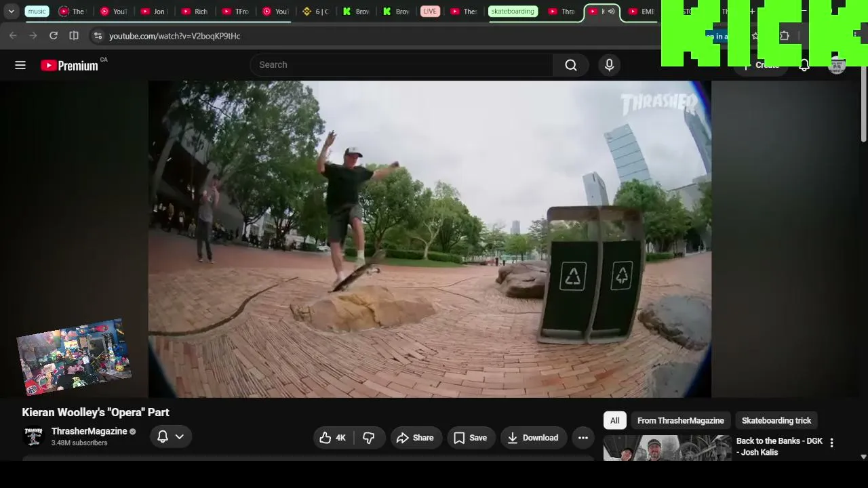Select the 'All' filter chip
The height and width of the screenshot is (488, 868).
[x=614, y=420]
